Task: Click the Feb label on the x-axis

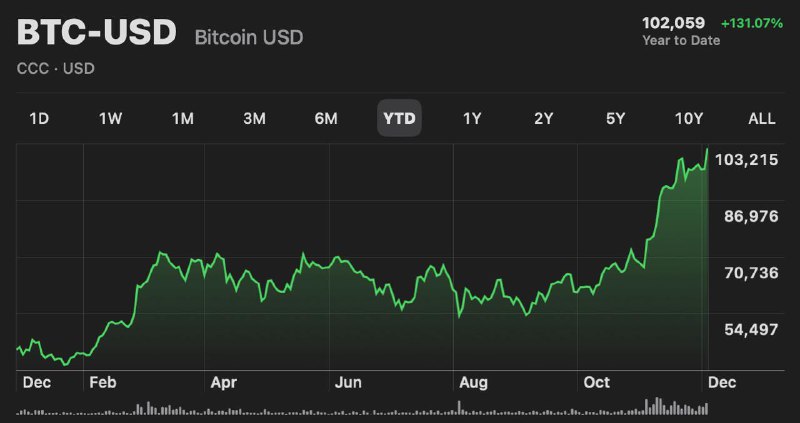Action: point(101,382)
